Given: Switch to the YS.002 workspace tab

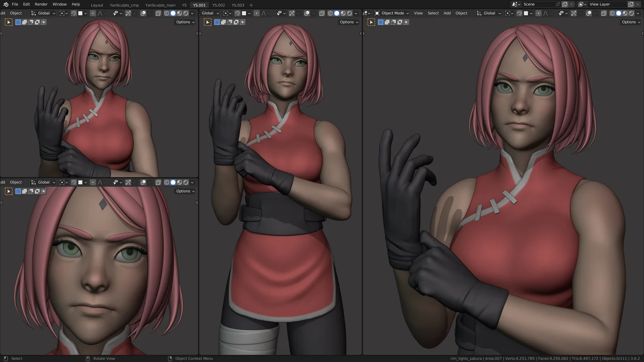Looking at the screenshot, I should coord(219,5).
